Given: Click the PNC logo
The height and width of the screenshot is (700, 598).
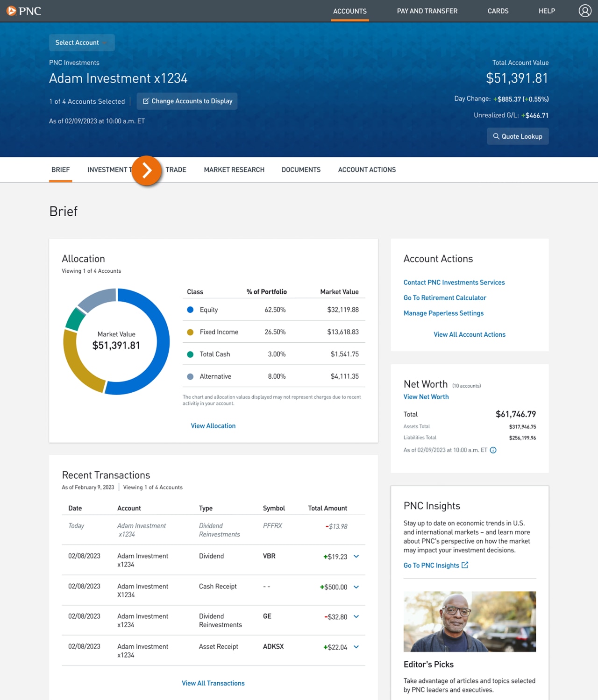Looking at the screenshot, I should (x=24, y=11).
